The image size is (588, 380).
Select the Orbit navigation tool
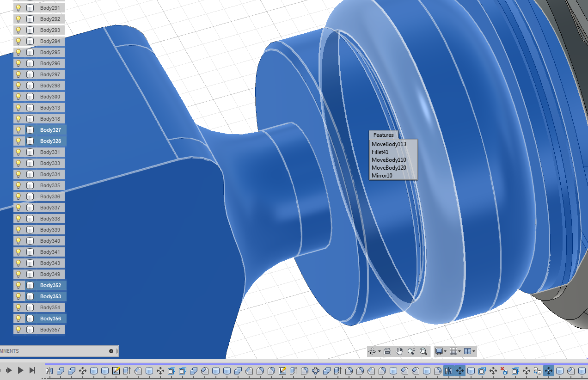pyautogui.click(x=372, y=351)
